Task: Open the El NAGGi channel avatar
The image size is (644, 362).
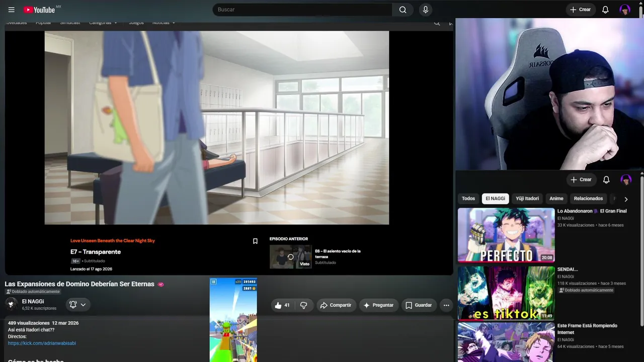Action: tap(11, 304)
